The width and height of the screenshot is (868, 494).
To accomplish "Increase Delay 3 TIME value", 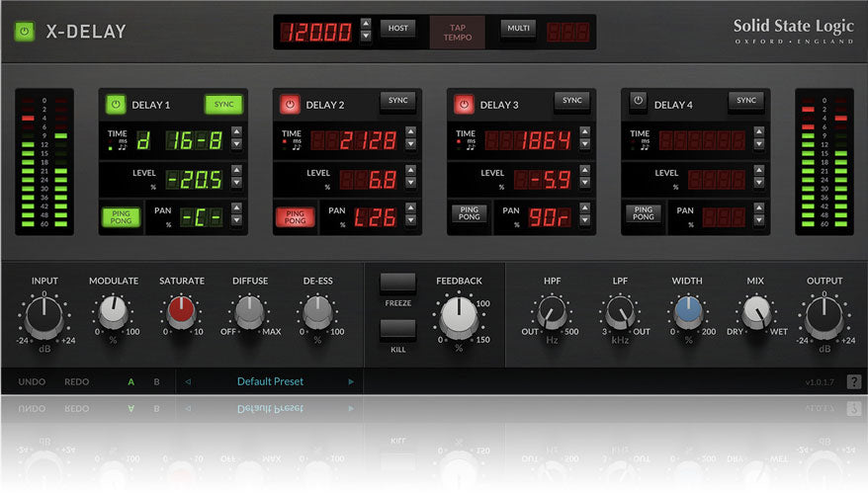I will 584,131.
